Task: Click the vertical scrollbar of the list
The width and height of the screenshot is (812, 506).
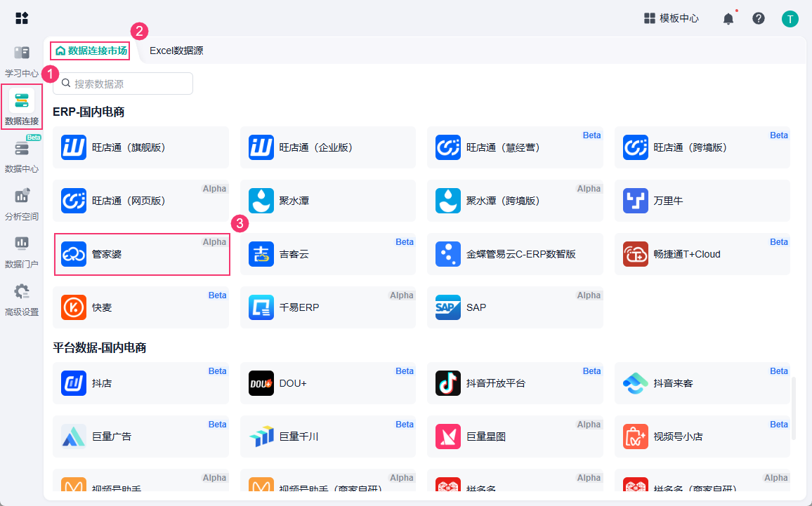Action: 794,408
